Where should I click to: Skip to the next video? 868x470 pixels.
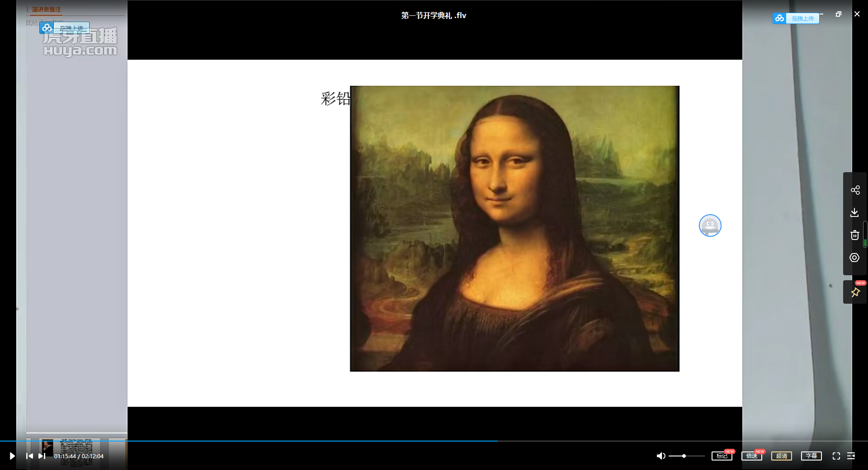(x=42, y=456)
